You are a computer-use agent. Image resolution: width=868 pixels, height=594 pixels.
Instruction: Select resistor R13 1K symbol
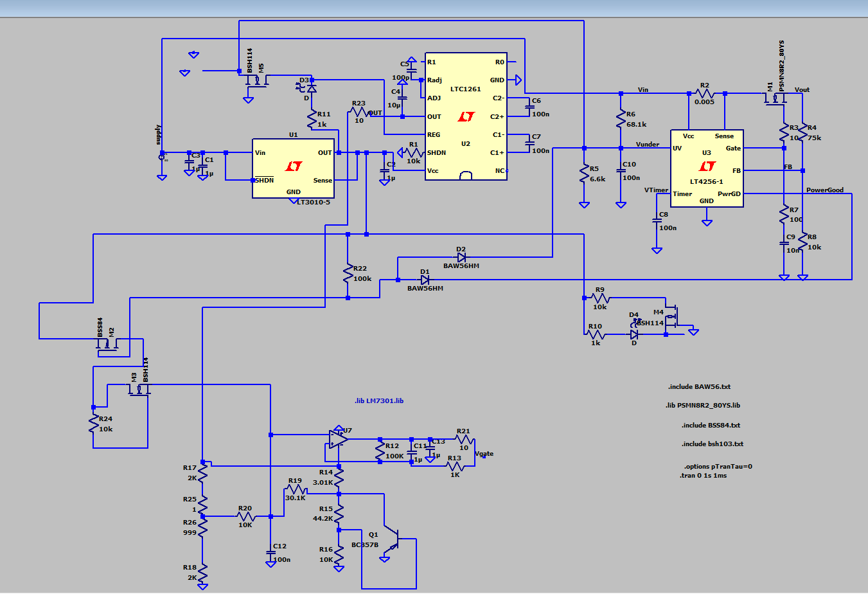[x=456, y=467]
